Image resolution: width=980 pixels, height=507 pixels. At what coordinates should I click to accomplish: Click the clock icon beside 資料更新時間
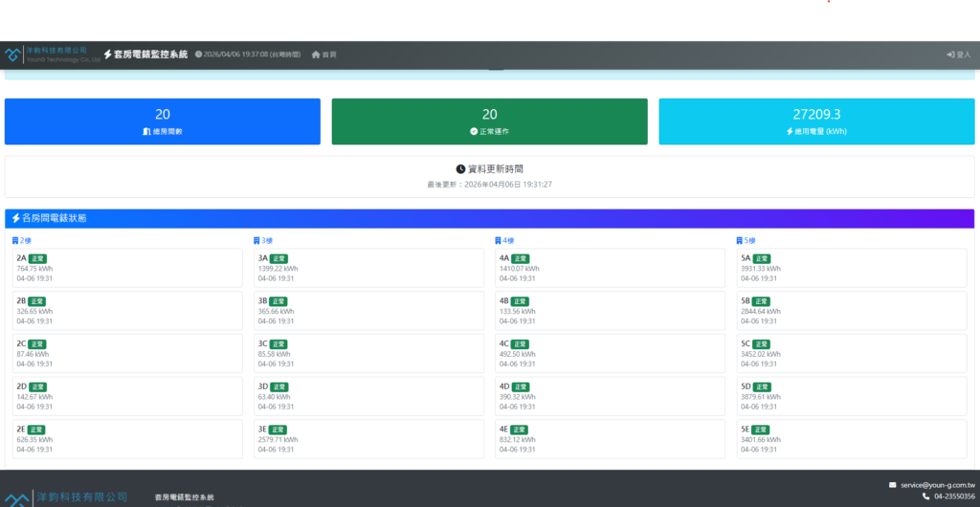pos(460,168)
